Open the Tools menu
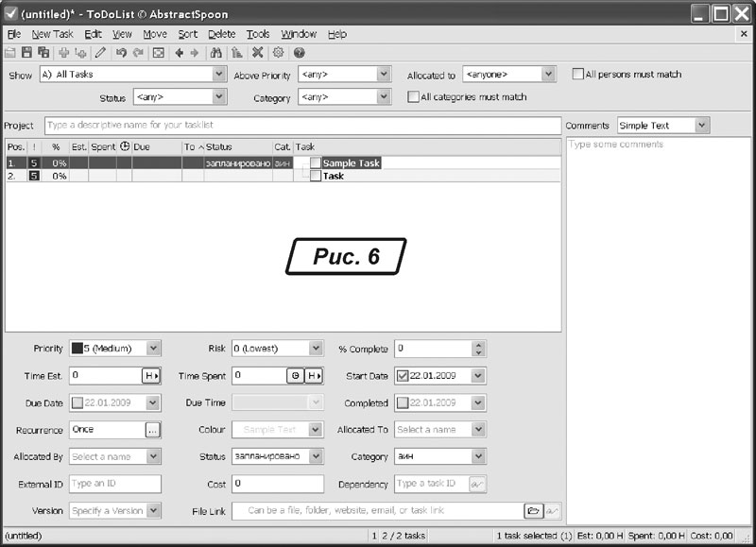This screenshot has width=756, height=547. coord(258,34)
